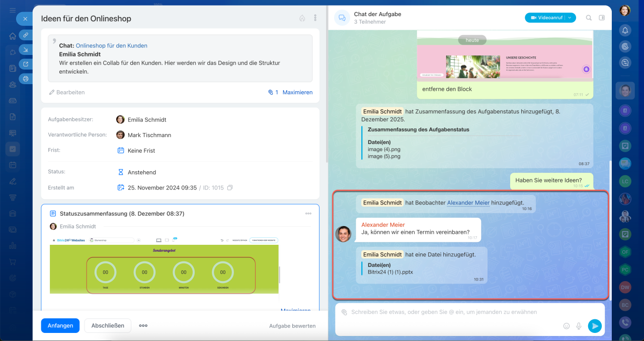Open the Onlineshop für den Kunden link
This screenshot has height=341, width=644.
click(111, 45)
